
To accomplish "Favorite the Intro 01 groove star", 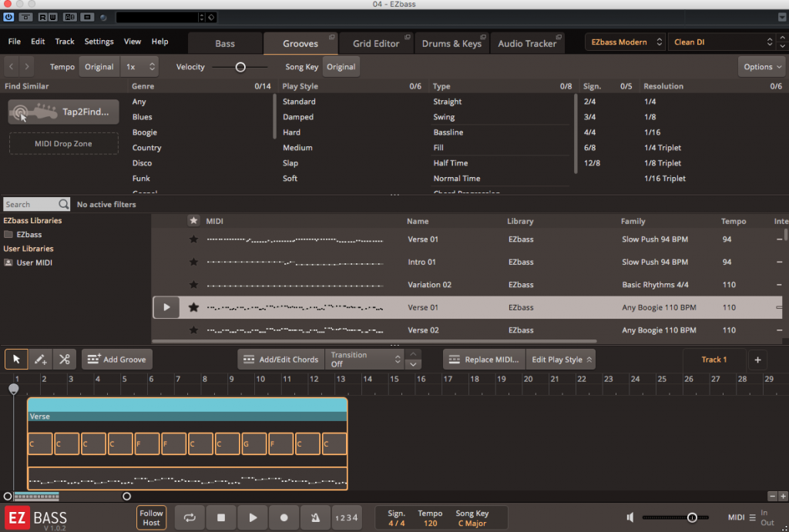I will 193,262.
